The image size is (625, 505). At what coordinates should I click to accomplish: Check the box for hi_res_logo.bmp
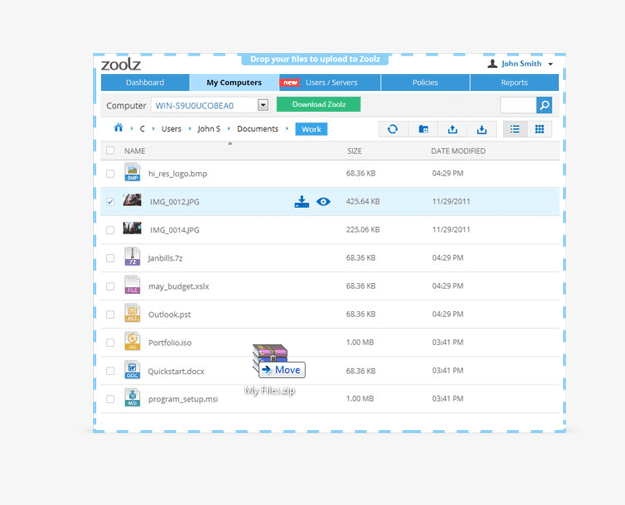pyautogui.click(x=110, y=173)
